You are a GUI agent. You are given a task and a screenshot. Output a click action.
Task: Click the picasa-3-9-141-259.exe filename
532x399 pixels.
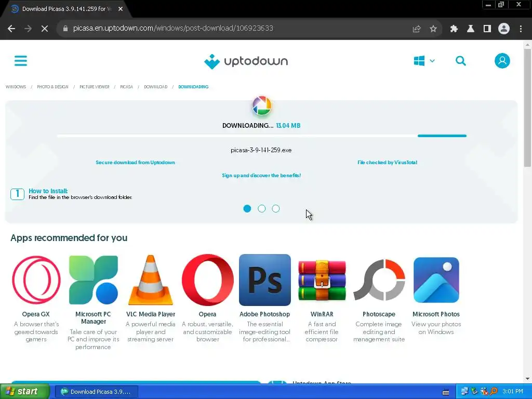(261, 150)
